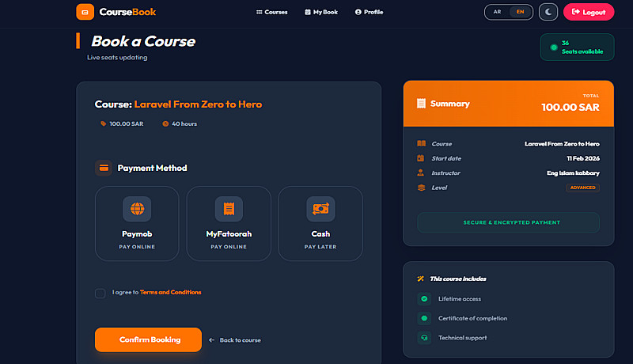The width and height of the screenshot is (633, 364).
Task: Click the 36 Seats available badge text
Action: coord(582,47)
